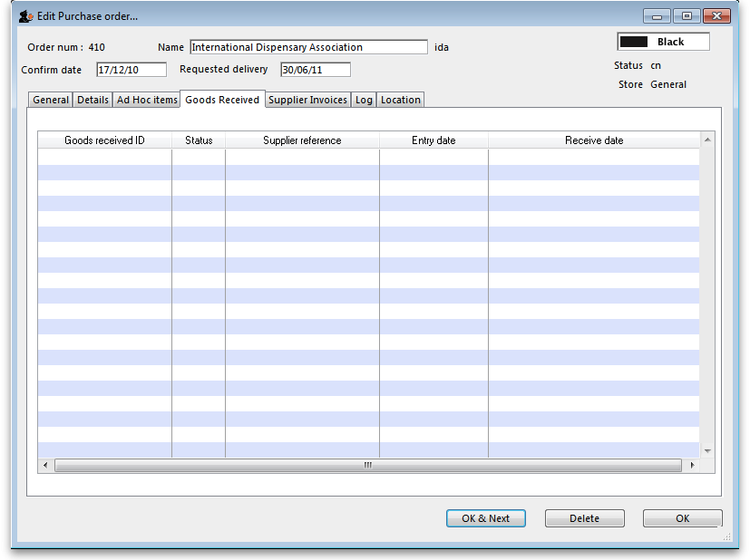Open the General tab
This screenshot has width=750, height=560.
51,100
